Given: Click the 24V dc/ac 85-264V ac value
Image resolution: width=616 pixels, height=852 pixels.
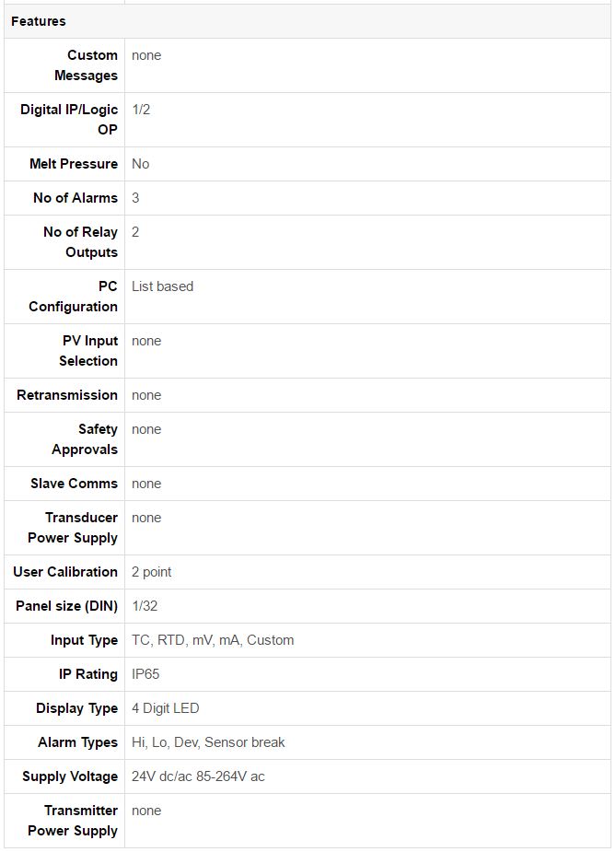Looking at the screenshot, I should (198, 777).
